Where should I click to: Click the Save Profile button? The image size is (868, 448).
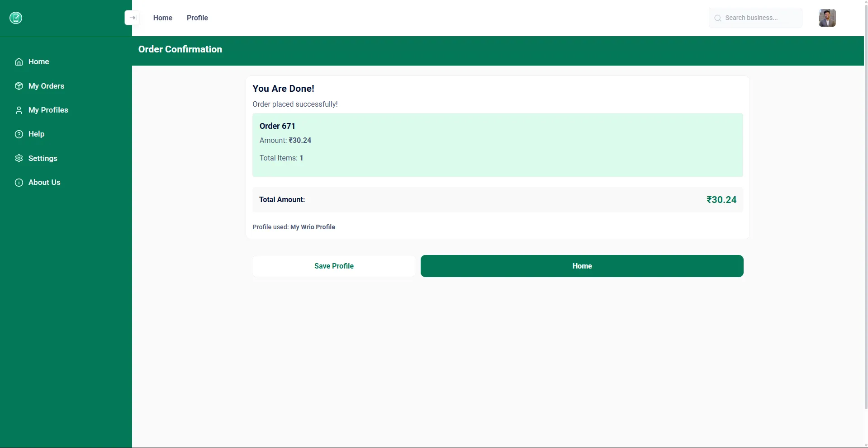[x=334, y=266]
